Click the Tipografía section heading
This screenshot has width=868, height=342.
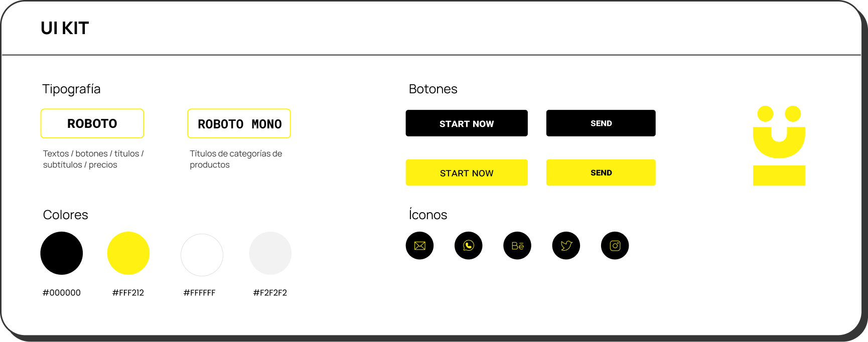[x=71, y=89]
